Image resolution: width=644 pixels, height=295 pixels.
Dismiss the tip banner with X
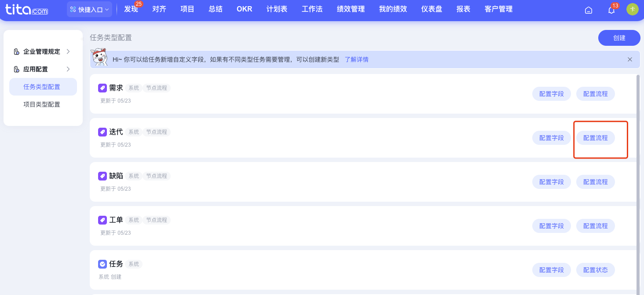point(629,59)
